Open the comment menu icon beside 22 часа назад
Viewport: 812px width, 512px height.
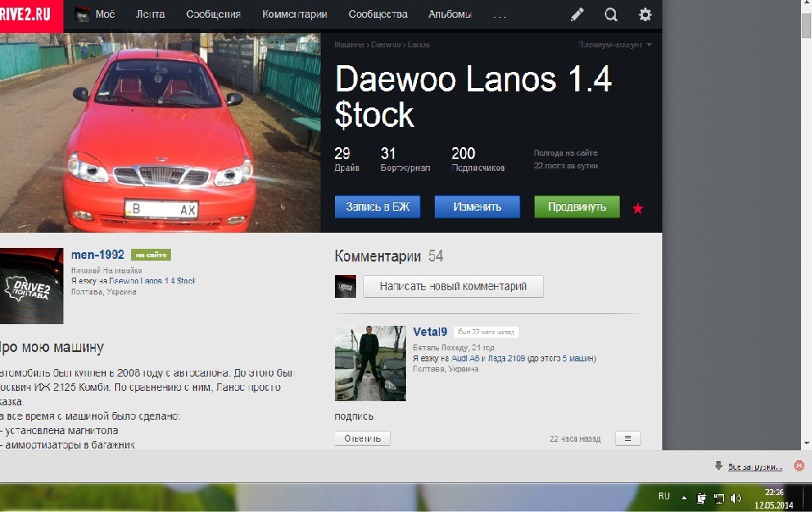(x=628, y=438)
